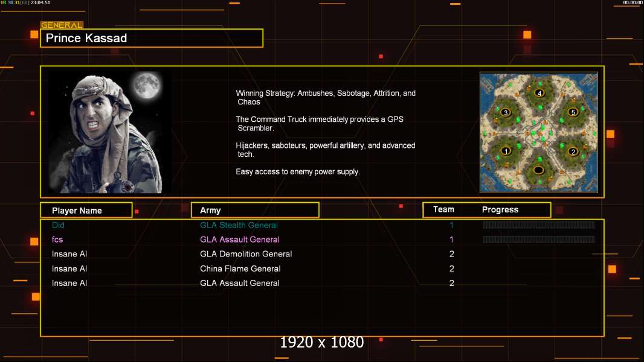Click the unnumbered start position on the minimap
The height and width of the screenshot is (362, 644).
tap(538, 170)
